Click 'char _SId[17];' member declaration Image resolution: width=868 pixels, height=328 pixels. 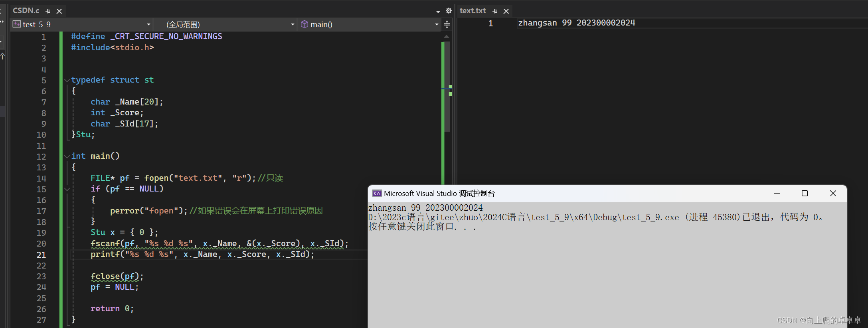(x=125, y=124)
